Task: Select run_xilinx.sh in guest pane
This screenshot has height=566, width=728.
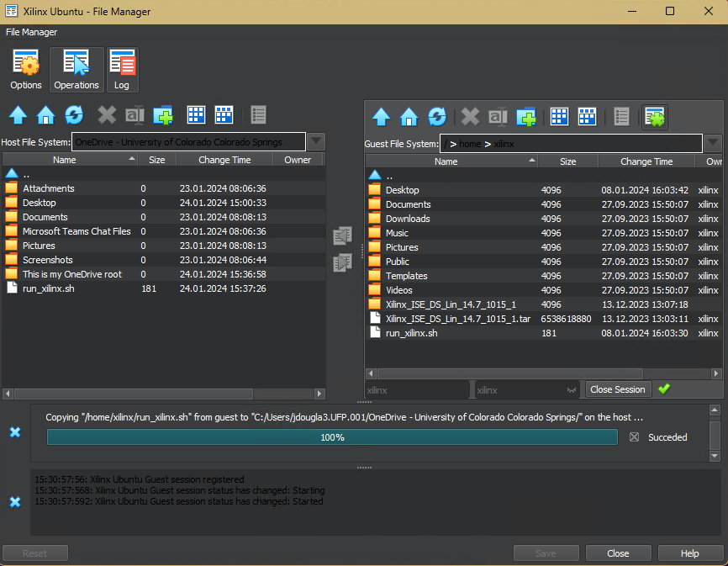Action: (544, 333)
